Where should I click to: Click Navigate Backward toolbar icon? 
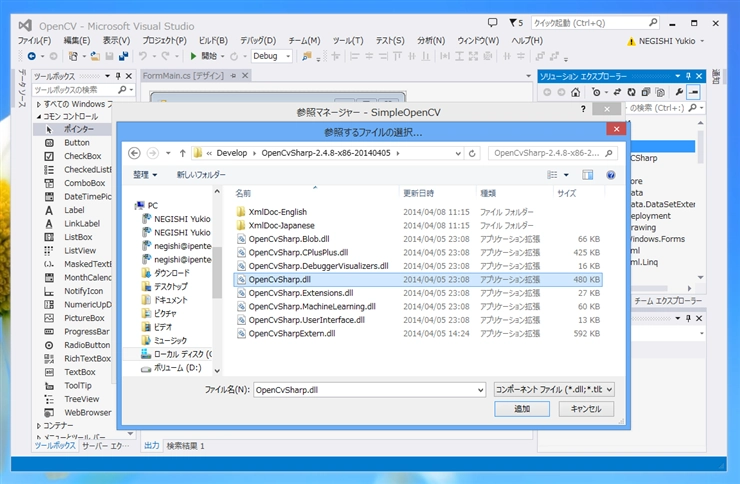(32, 56)
